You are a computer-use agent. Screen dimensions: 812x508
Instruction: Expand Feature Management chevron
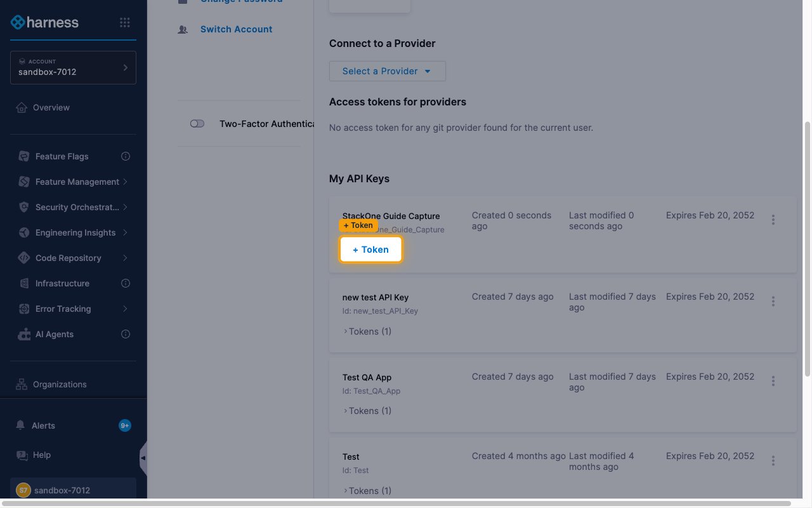[126, 182]
